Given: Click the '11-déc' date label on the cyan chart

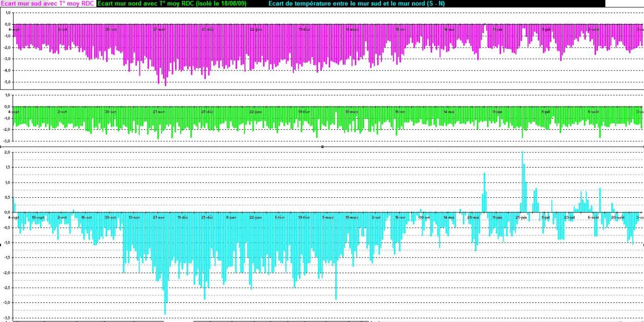Looking at the screenshot, I should pyautogui.click(x=183, y=217).
